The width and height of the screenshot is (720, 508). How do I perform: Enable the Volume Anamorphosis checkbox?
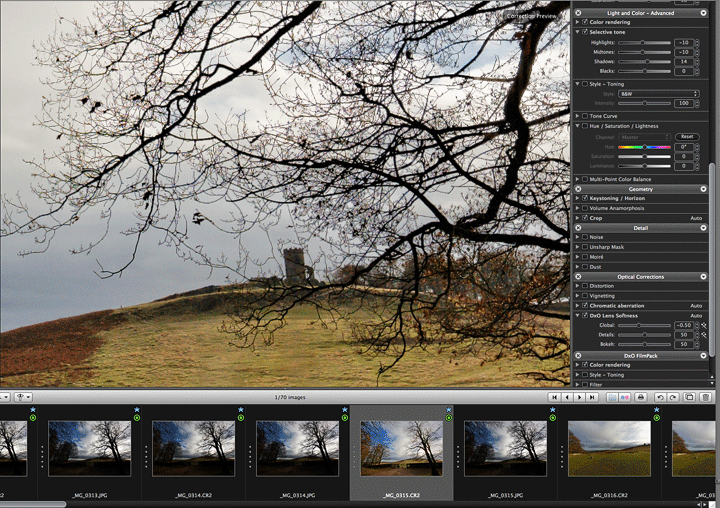pos(585,208)
